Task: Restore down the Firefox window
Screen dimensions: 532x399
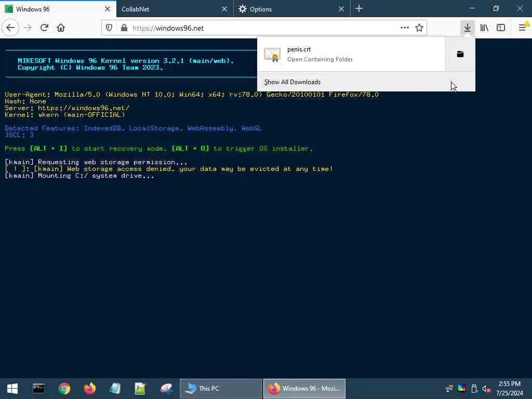Action: click(496, 8)
